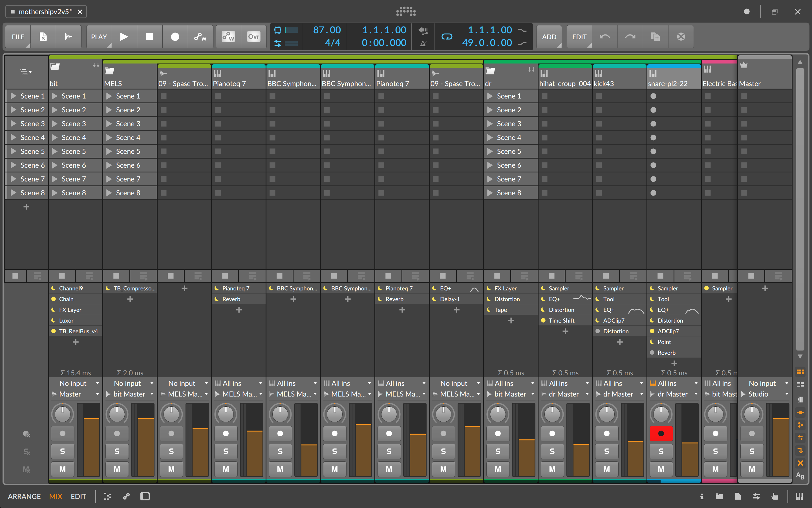This screenshot has width=812, height=508.
Task: Select the MIX view tab
Action: (x=56, y=496)
